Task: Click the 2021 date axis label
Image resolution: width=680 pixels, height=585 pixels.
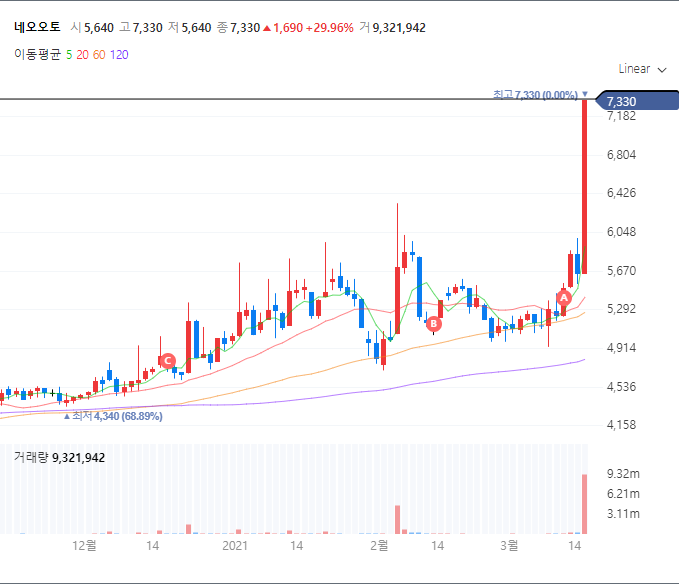Action: pos(235,546)
